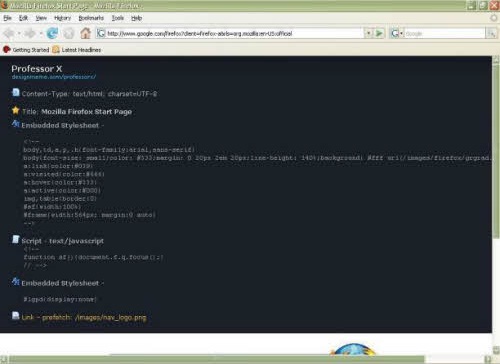Open the designmeme.com Professor X link

(x=54, y=77)
